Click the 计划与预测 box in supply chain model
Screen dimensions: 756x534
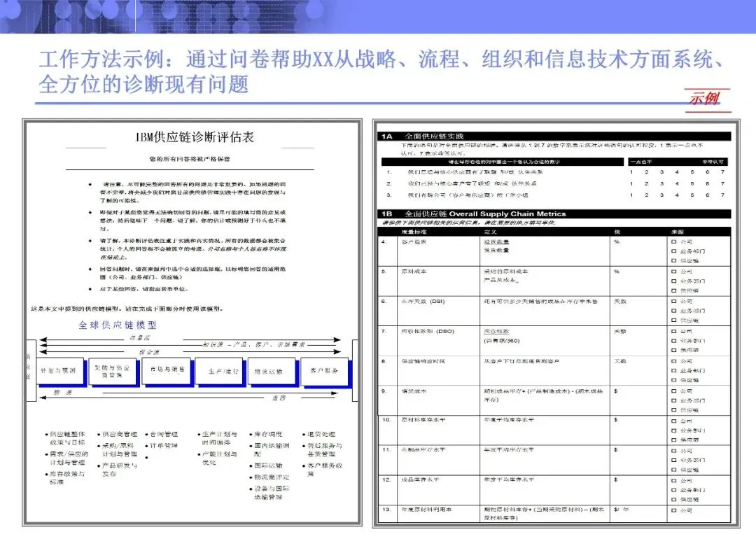58,371
